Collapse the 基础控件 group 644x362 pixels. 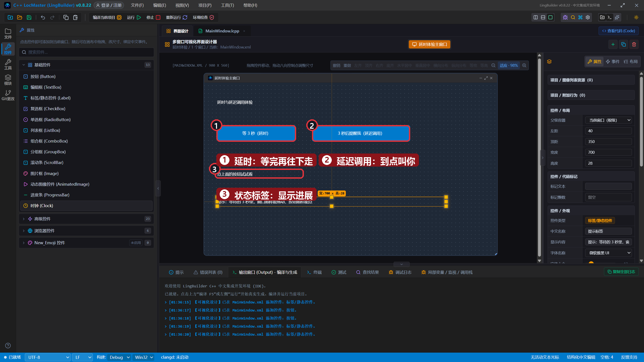87,65
